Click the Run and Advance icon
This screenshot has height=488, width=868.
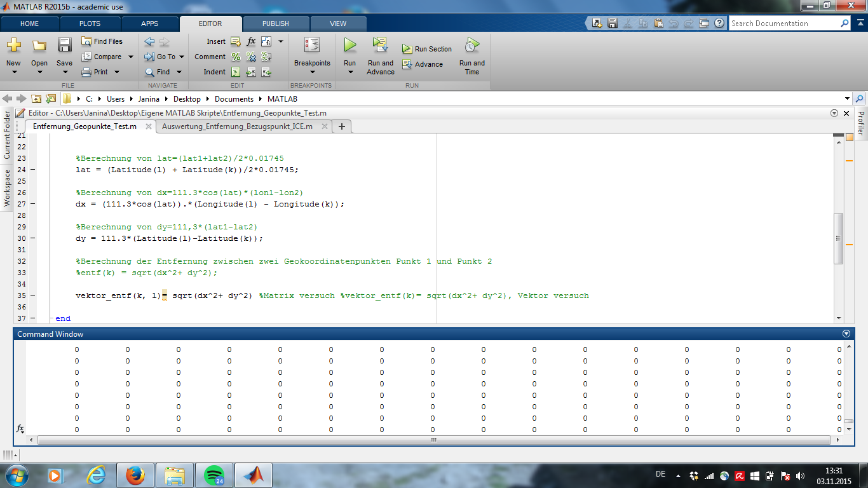[380, 45]
